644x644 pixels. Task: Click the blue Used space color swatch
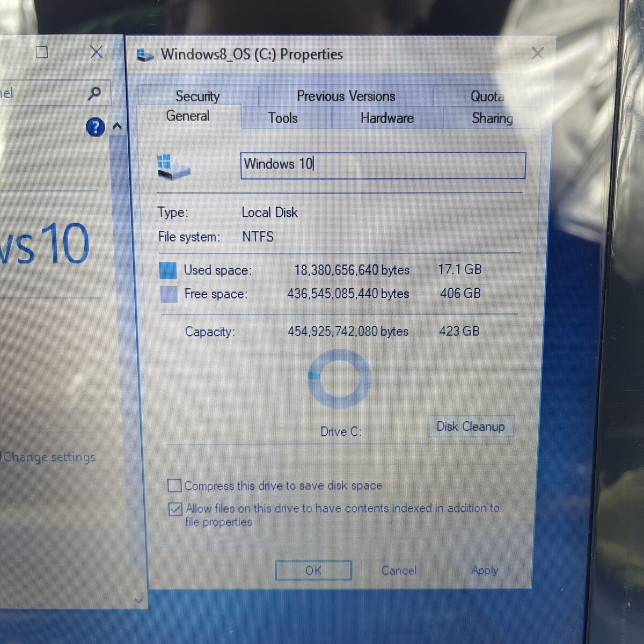pyautogui.click(x=168, y=270)
